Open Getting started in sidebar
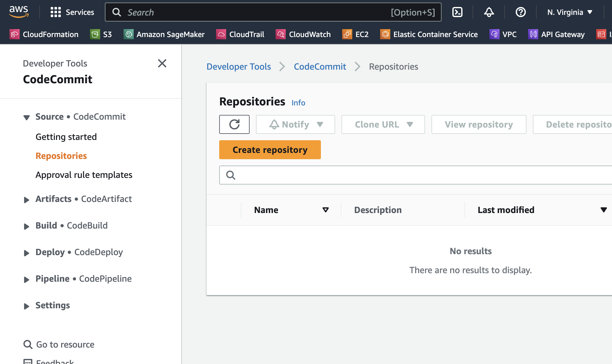 tap(66, 137)
